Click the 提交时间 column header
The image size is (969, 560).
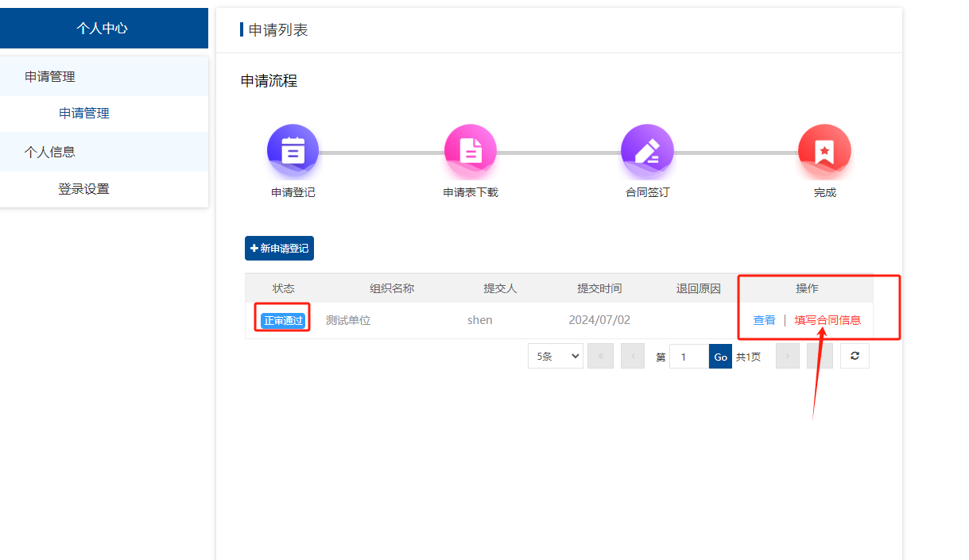pyautogui.click(x=599, y=288)
